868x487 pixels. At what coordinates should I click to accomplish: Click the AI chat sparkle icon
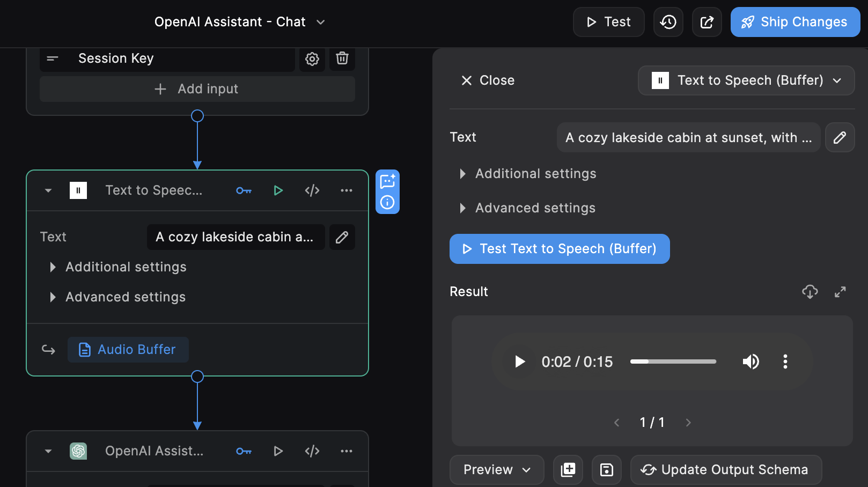[387, 181]
